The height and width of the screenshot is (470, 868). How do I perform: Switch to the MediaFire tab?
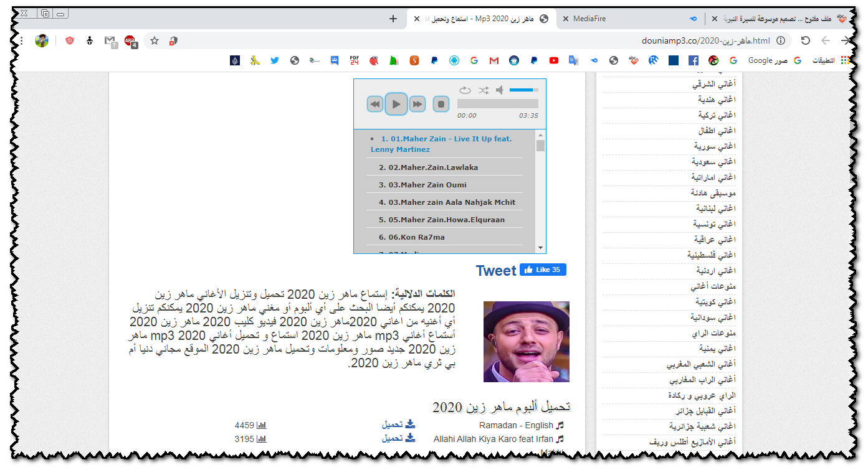589,19
